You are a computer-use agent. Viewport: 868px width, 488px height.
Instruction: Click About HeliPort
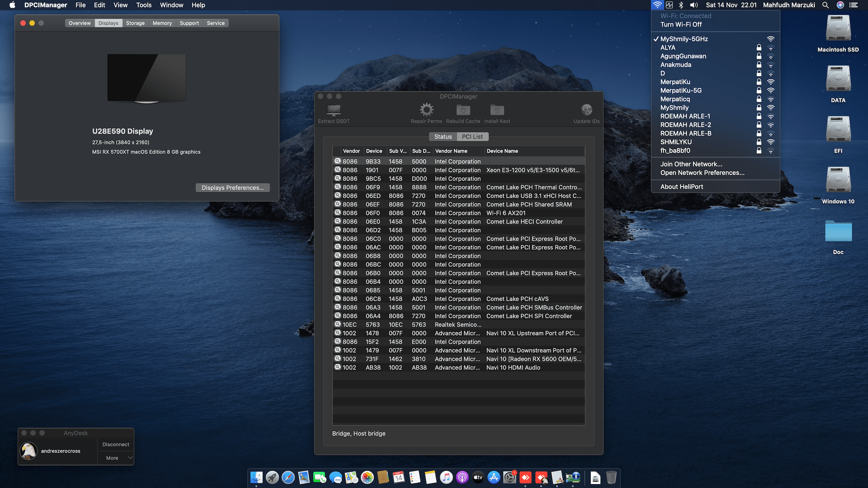point(715,187)
